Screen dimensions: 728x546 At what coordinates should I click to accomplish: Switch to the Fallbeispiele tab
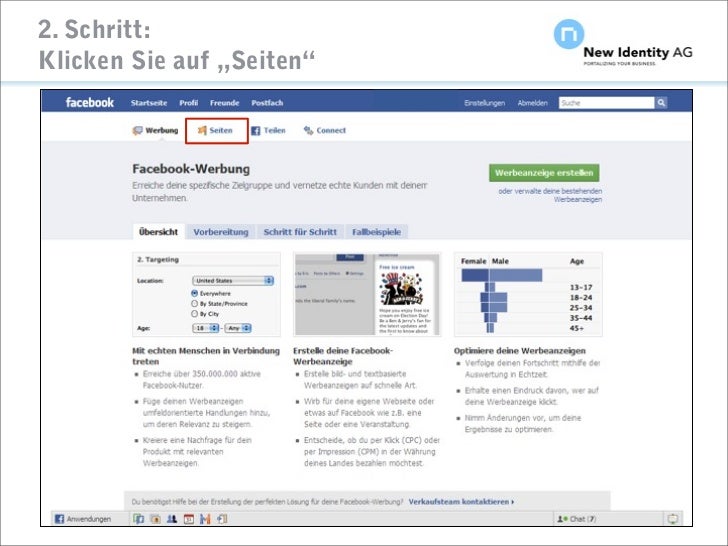(377, 232)
